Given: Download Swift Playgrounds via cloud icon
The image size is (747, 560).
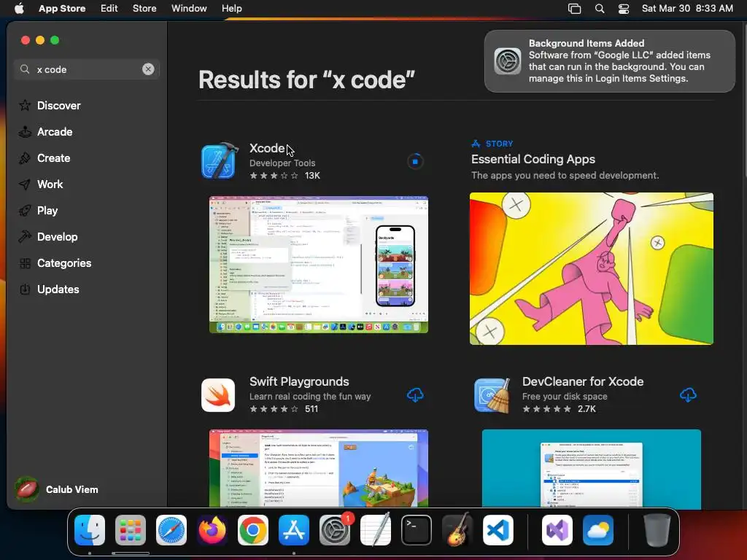Looking at the screenshot, I should point(415,394).
